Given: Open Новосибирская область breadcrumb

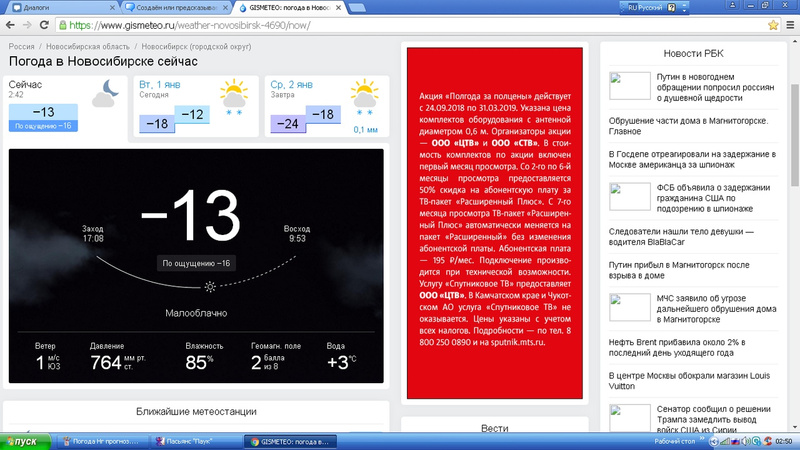Looking at the screenshot, I should (x=88, y=46).
